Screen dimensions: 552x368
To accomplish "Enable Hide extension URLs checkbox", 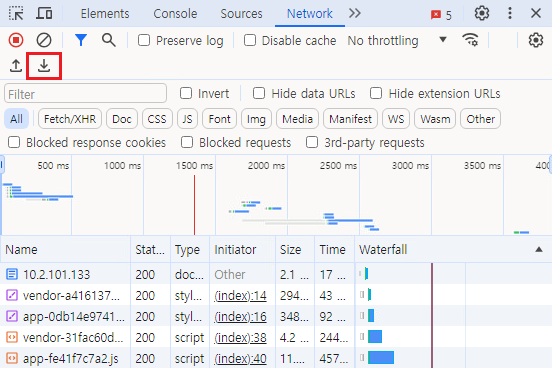I will click(x=376, y=93).
